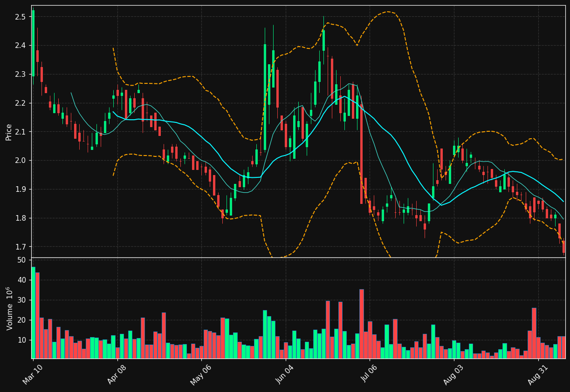This screenshot has height=392, width=570.
Task: Click the 2.3 price axis label
Action: pyautogui.click(x=21, y=74)
